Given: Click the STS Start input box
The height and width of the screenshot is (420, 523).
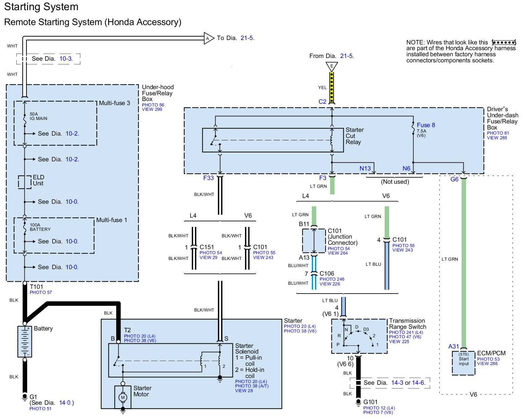Looking at the screenshot, I should click(x=463, y=362).
